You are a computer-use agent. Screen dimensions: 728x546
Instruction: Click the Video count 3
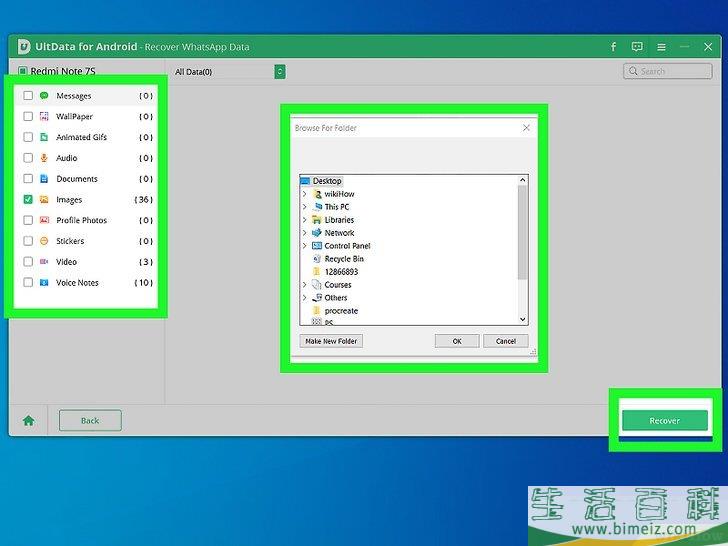tap(146, 262)
